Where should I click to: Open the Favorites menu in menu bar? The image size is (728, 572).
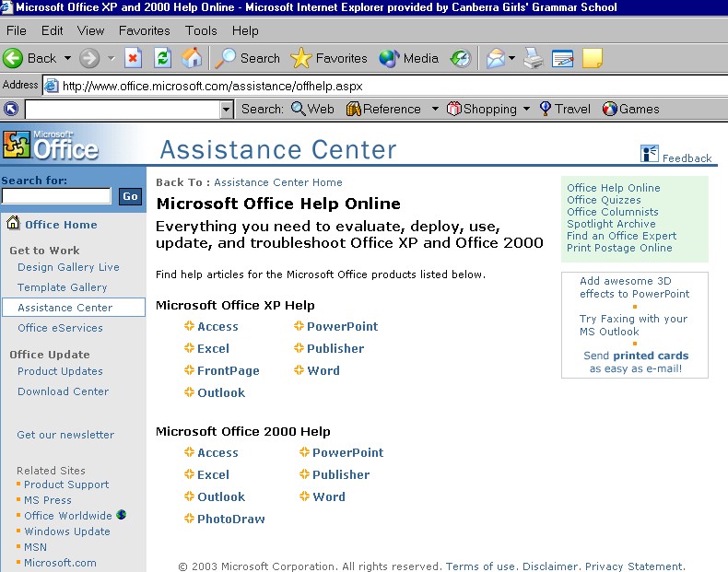[144, 30]
